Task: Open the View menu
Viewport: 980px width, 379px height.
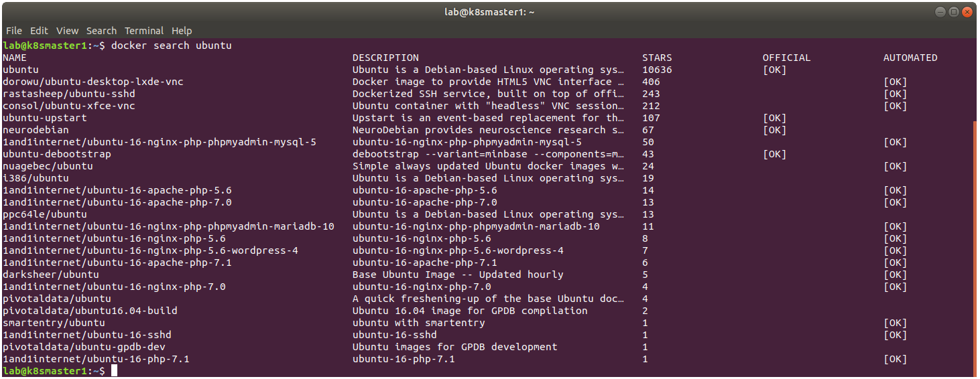Action: point(67,31)
